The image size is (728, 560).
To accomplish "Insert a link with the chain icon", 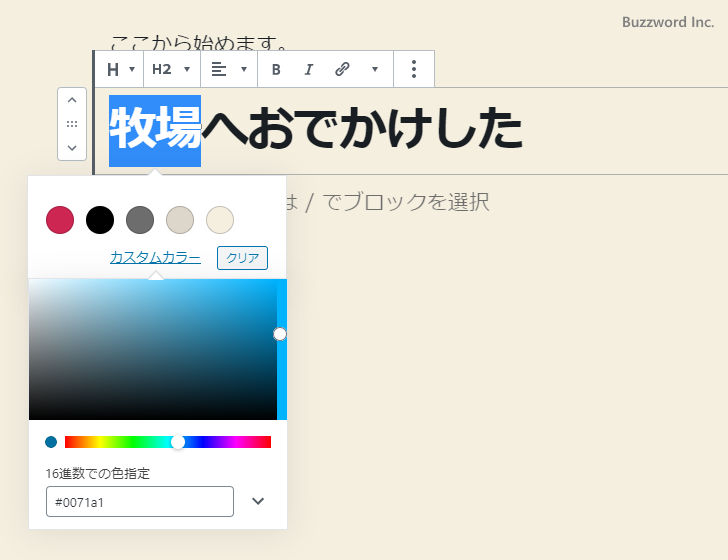I will 342,69.
